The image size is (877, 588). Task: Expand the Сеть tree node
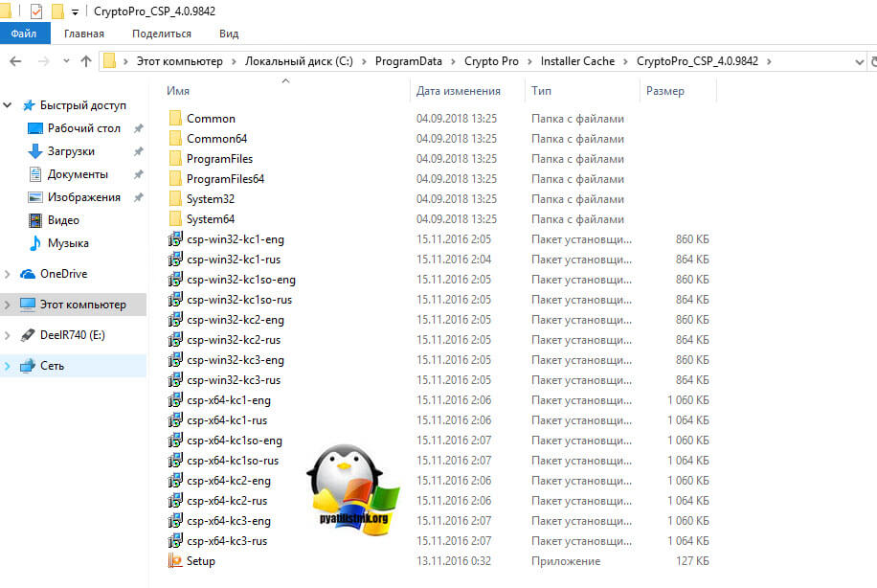[x=9, y=366]
